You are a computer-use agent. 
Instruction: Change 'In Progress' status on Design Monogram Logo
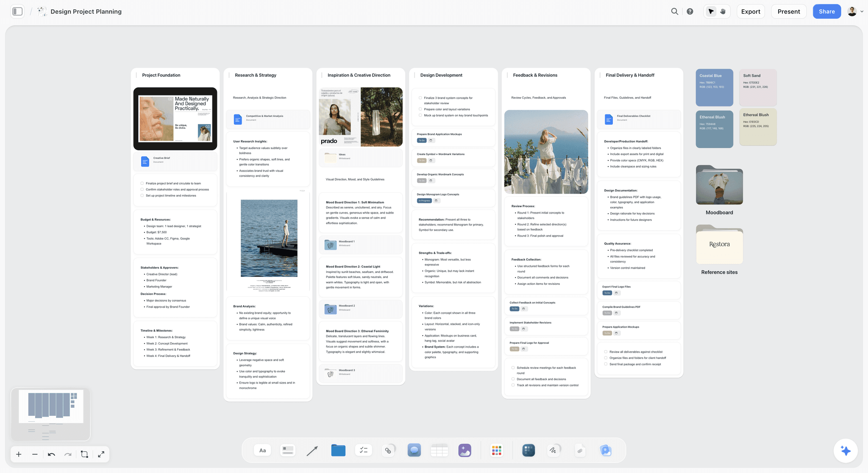click(424, 200)
